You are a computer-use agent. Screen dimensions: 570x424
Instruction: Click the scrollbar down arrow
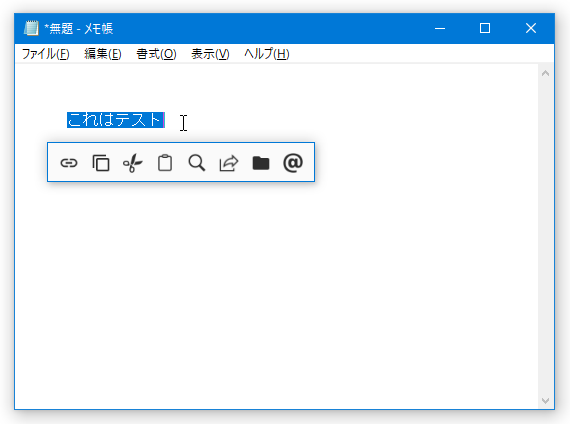coord(545,400)
